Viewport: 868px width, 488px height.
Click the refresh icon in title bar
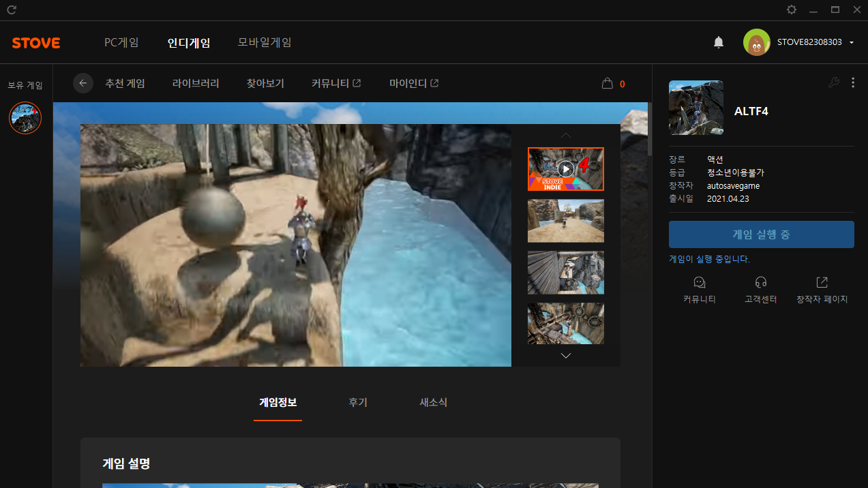(12, 10)
